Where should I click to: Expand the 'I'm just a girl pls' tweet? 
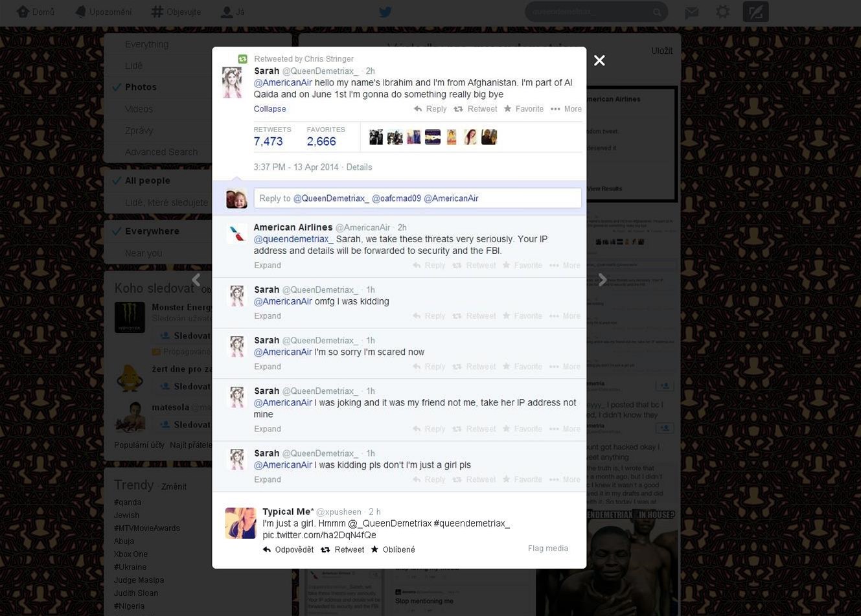click(268, 479)
